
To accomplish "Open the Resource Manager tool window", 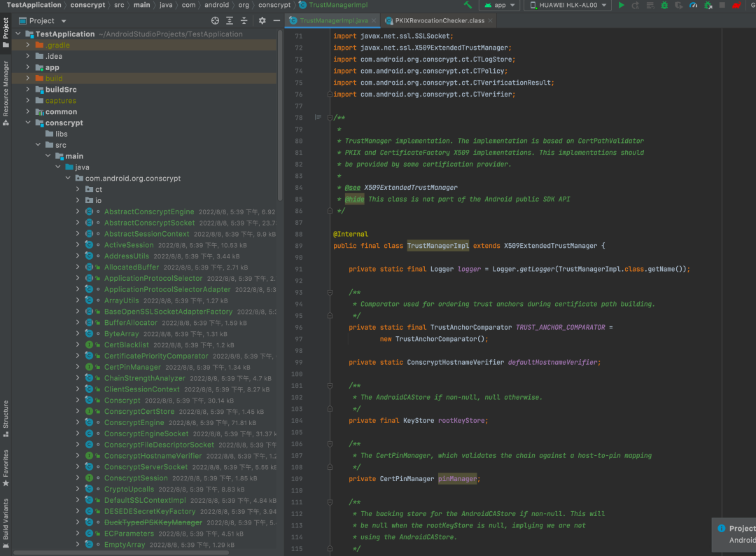I will 6,94.
